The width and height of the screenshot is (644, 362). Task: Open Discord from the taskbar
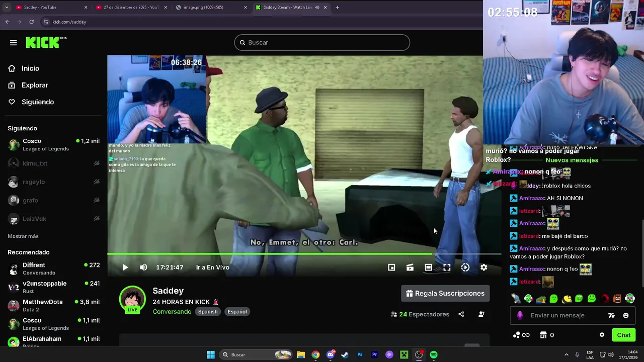[330, 354]
